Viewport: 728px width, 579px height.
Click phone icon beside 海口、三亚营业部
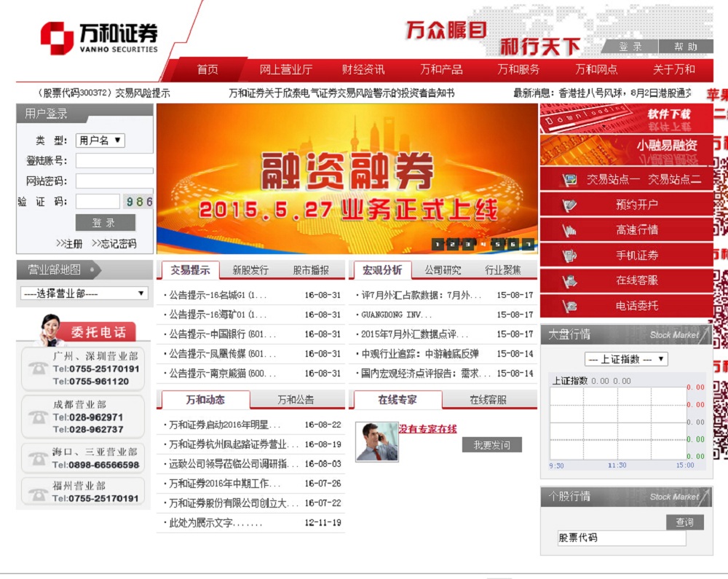tap(38, 458)
